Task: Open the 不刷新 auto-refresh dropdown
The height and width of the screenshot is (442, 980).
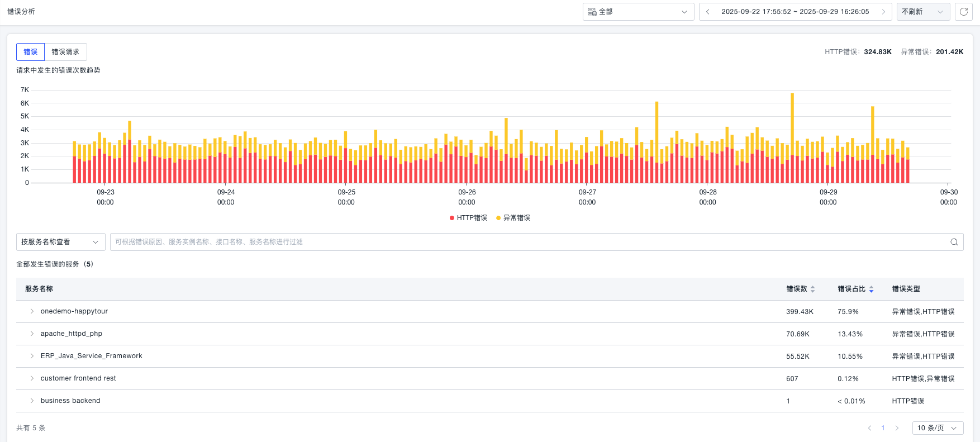Action: coord(922,12)
